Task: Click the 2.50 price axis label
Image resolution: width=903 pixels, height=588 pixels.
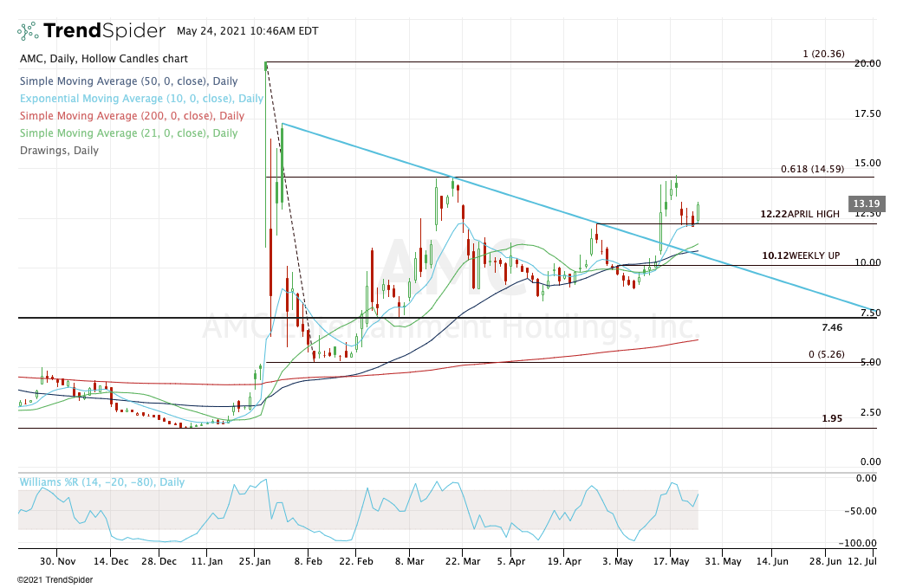Action: click(869, 412)
